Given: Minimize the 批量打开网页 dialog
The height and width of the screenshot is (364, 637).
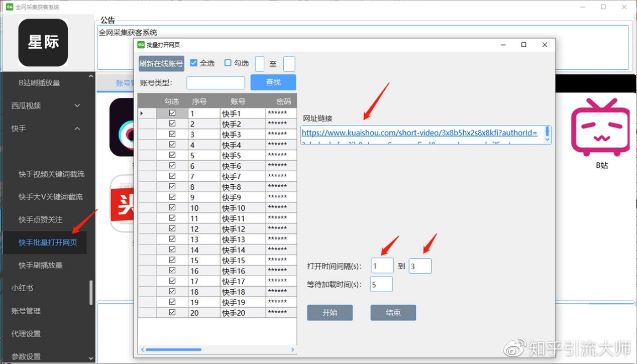Looking at the screenshot, I should pos(503,45).
